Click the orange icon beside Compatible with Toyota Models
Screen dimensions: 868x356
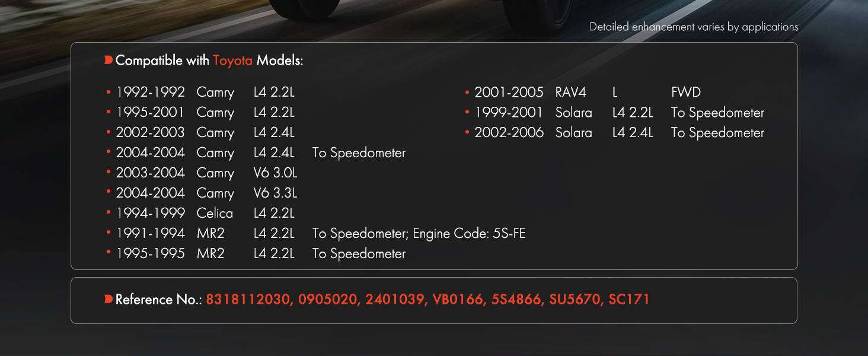[x=108, y=60]
